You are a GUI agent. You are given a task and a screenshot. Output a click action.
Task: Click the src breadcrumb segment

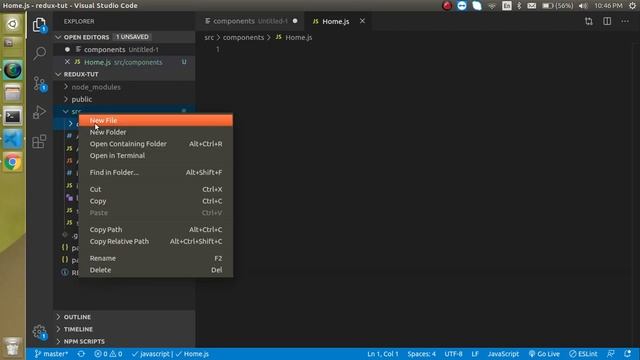pos(209,38)
